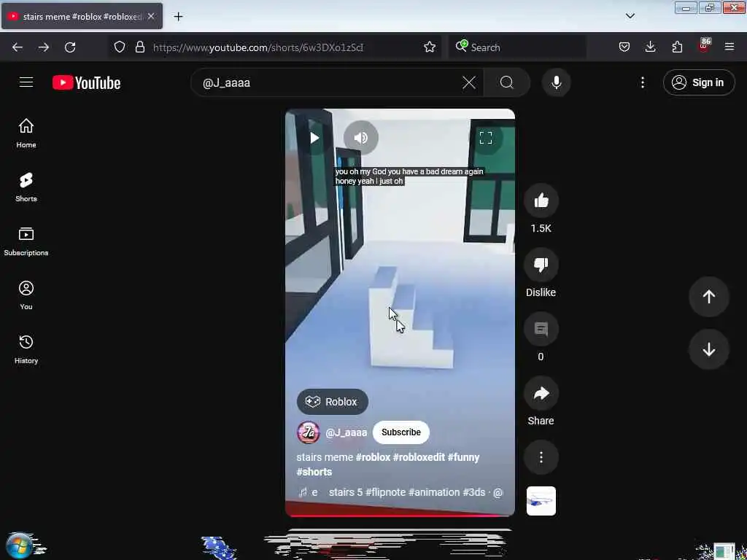This screenshot has height=560, width=747.
Task: Select the stairs meme browser tab
Action: tap(82, 17)
